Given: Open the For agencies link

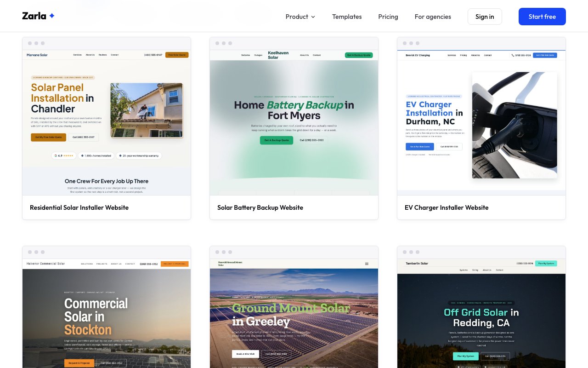Looking at the screenshot, I should coord(433,17).
